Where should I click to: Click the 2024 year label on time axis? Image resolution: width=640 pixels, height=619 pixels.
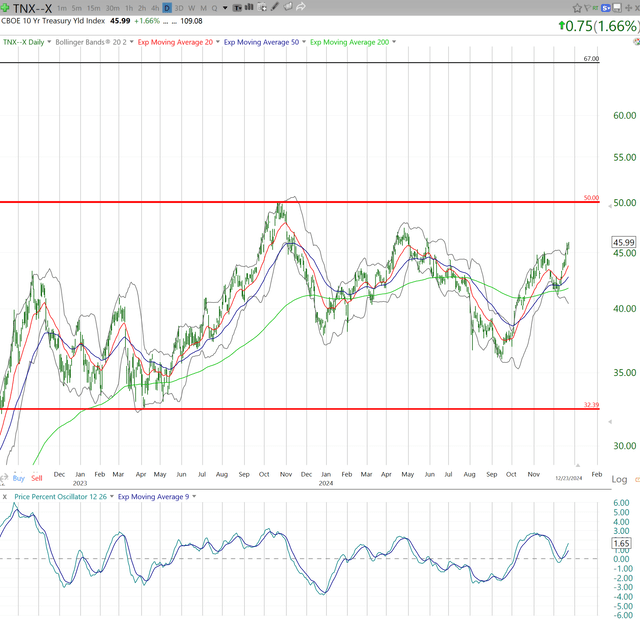pos(326,483)
